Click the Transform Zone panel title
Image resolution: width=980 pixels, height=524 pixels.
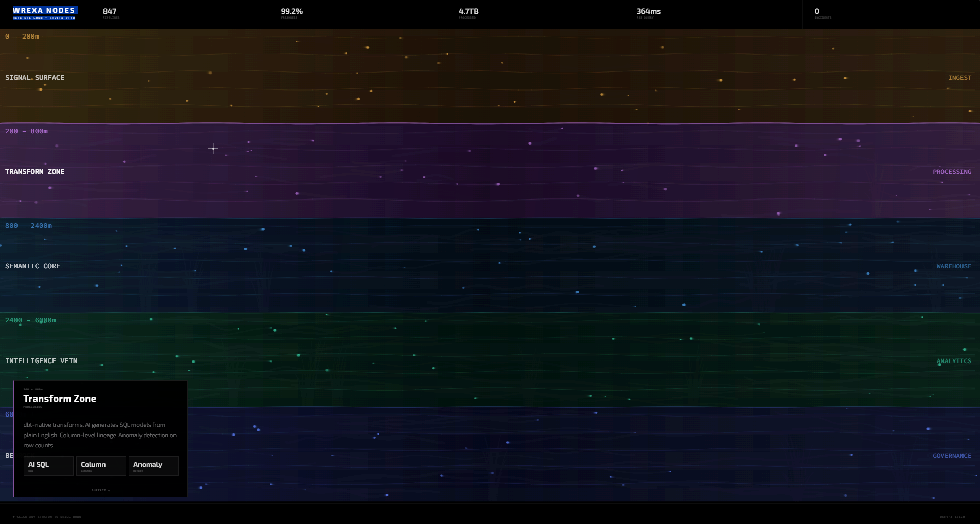point(60,399)
